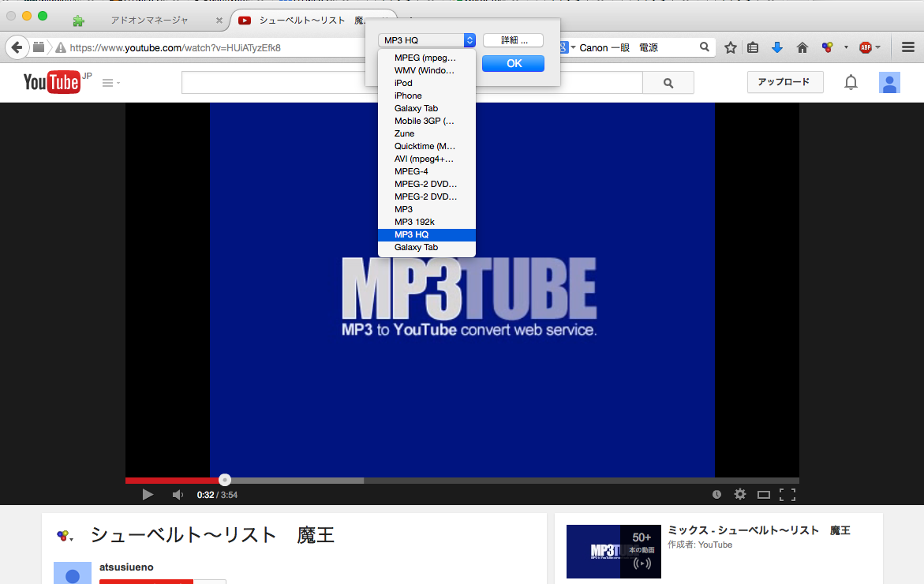This screenshot has height=584, width=924.
Task: Go to the Firefox home page icon
Action: coord(802,47)
